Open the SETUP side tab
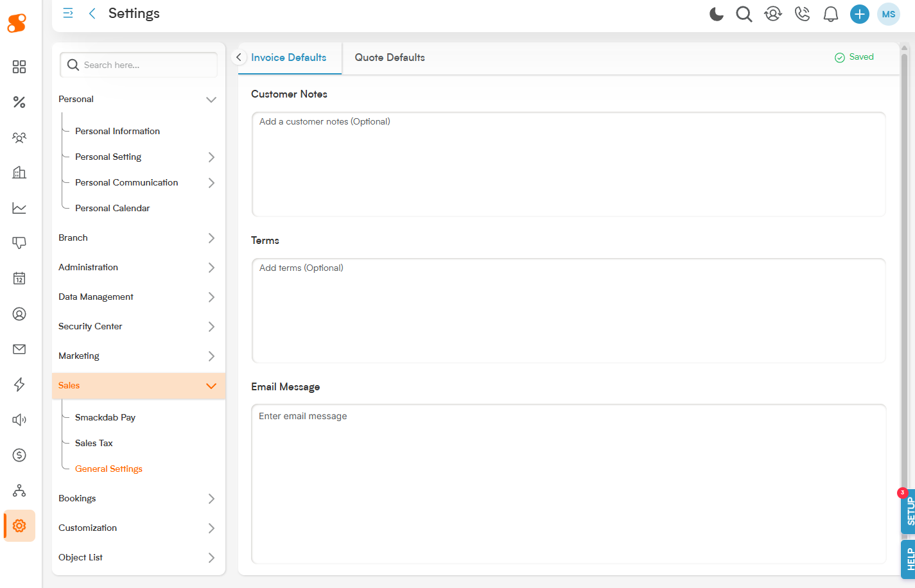Screen dimensions: 915x588 tap(908, 511)
